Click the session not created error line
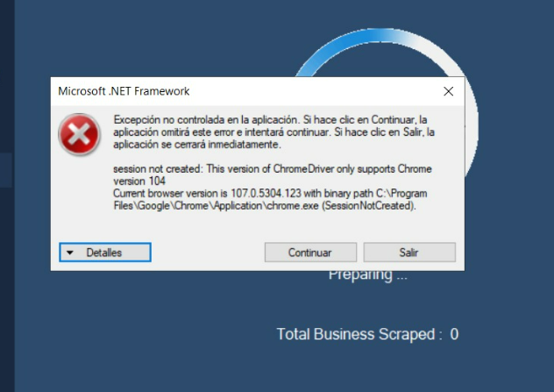This screenshot has height=392, width=554. [x=273, y=169]
